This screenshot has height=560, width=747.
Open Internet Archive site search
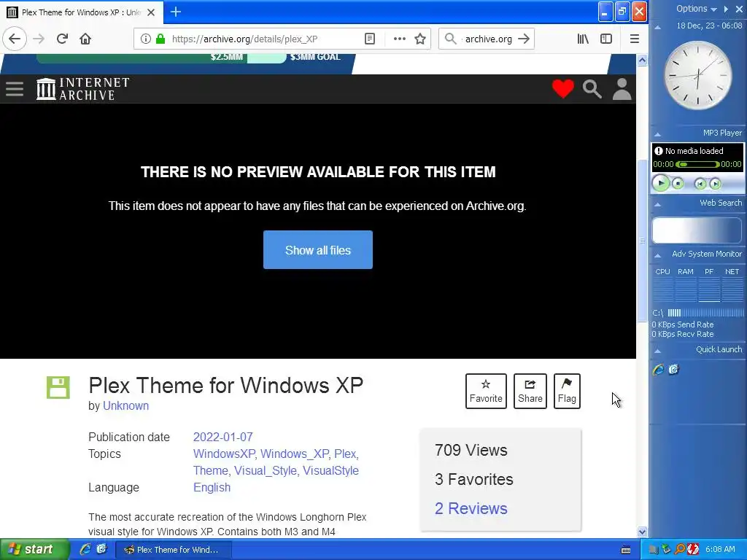pos(592,89)
